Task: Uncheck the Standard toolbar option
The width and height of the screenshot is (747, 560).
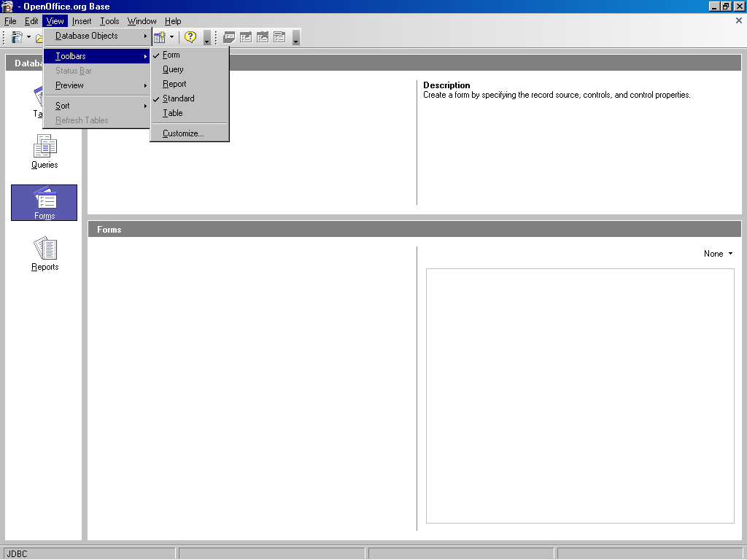Action: [178, 98]
